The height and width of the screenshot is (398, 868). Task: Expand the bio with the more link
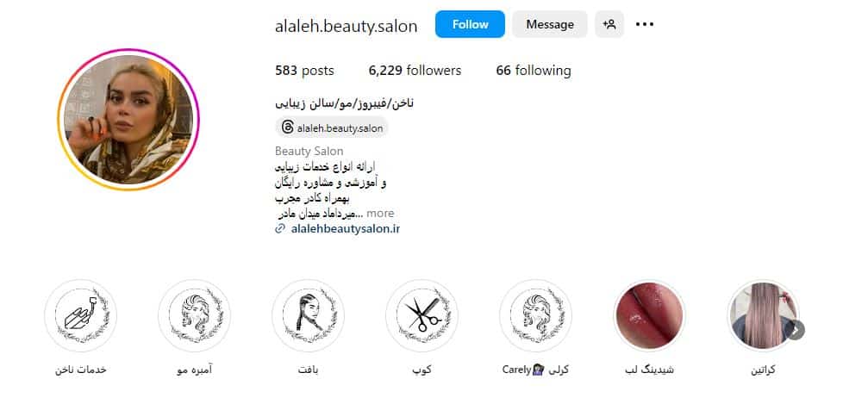coord(380,213)
